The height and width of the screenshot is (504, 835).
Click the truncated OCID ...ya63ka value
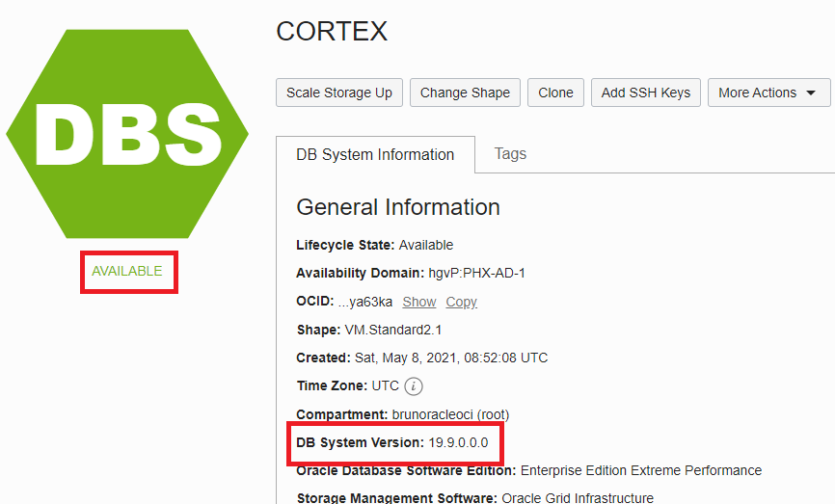(365, 302)
